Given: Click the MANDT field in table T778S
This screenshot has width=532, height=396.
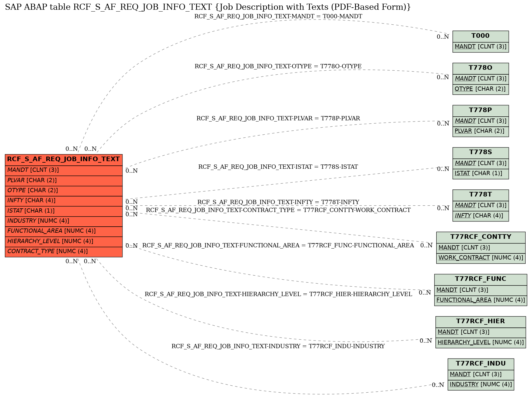Looking at the screenshot, I should point(481,164).
